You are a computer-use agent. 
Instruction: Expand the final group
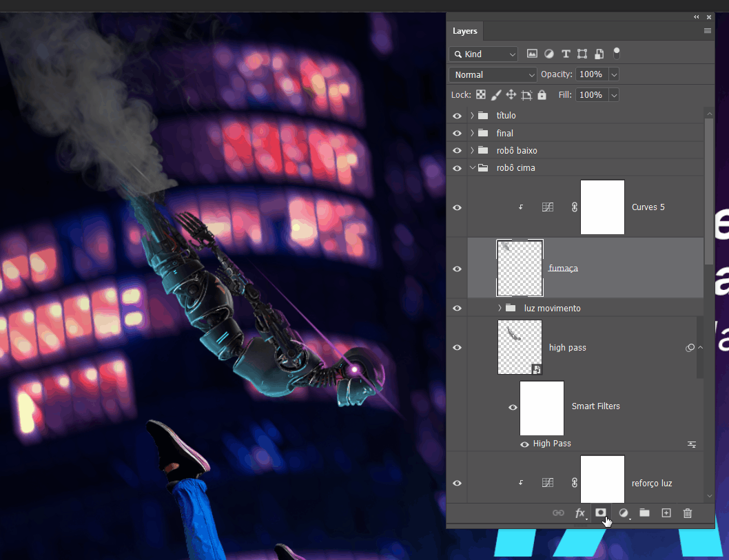[x=473, y=133]
